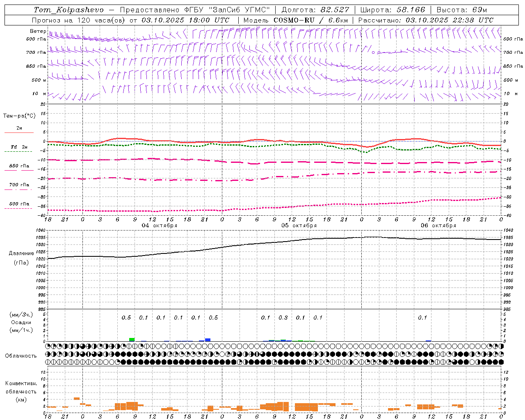Screen dimensions: 525x420
Task: Click the '700 гПа' dash-dot legend in temperature panel
Action: (x=19, y=185)
